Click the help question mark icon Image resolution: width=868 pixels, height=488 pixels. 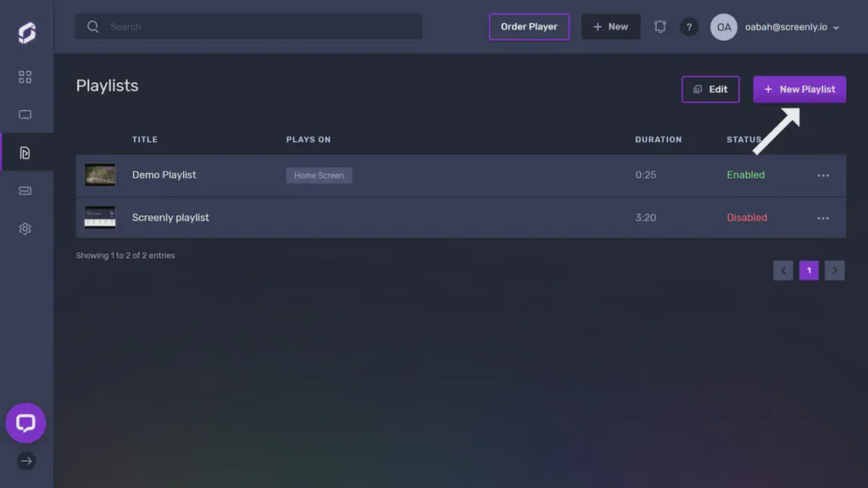pos(689,26)
